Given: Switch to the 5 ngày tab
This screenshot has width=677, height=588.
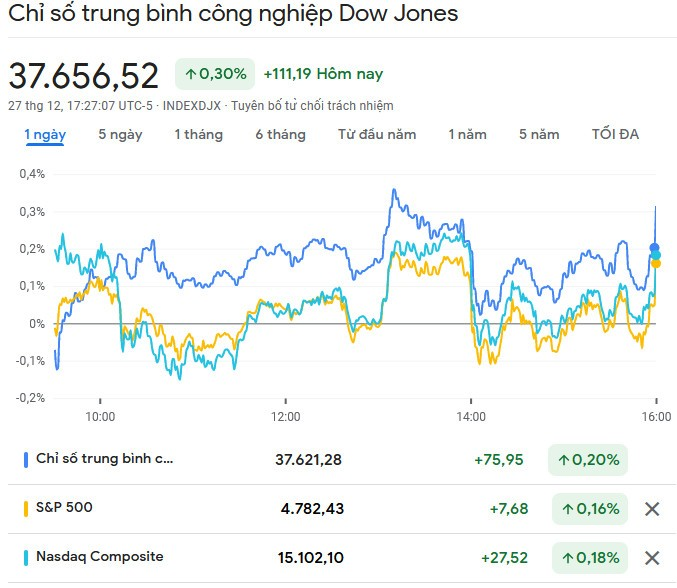Looking at the screenshot, I should click(x=120, y=135).
